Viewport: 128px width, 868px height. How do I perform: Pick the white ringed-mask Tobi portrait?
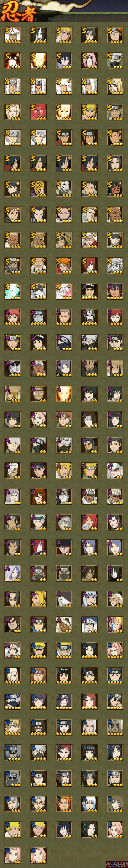tap(64, 189)
